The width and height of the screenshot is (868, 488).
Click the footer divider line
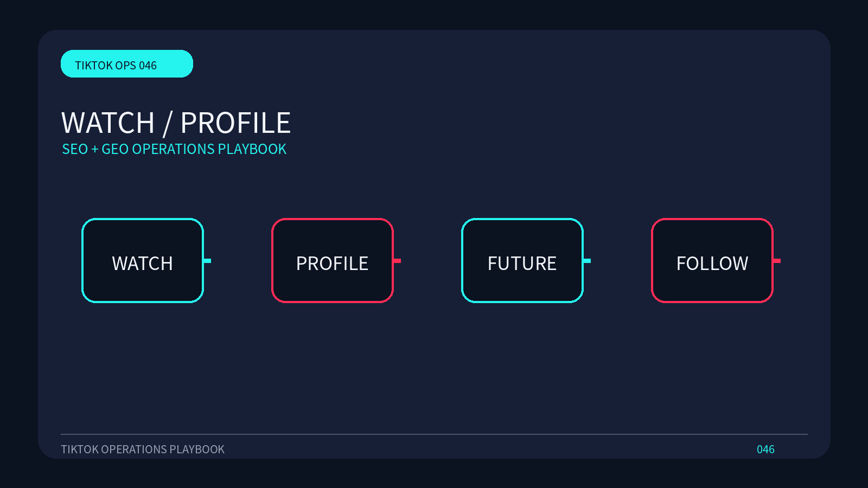(x=434, y=434)
